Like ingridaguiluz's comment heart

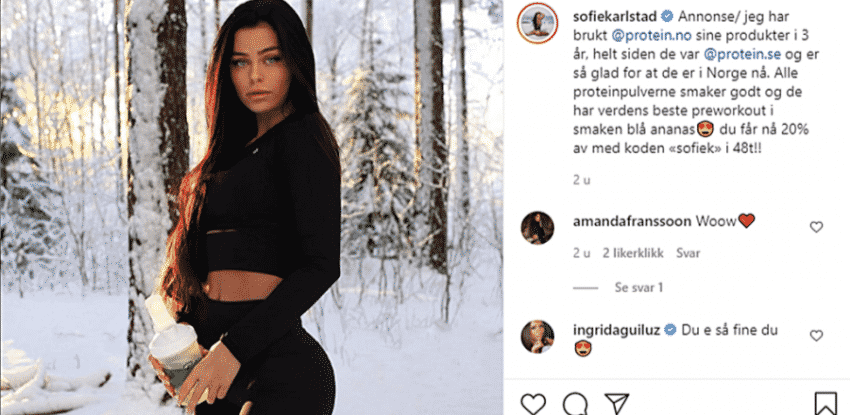(x=816, y=336)
